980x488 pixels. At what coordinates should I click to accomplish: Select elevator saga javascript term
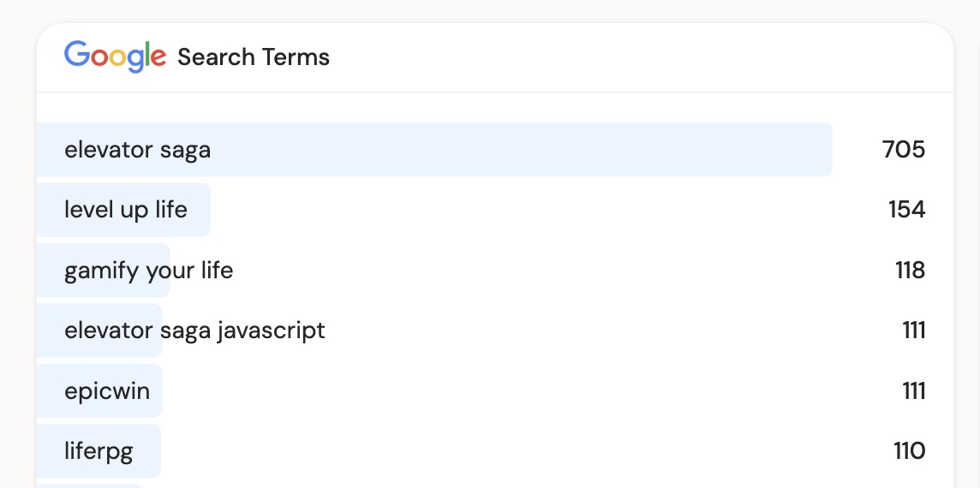(194, 330)
